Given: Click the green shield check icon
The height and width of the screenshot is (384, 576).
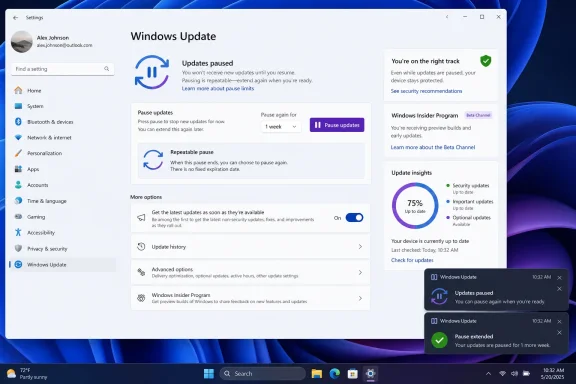Looking at the screenshot, I should (486, 61).
